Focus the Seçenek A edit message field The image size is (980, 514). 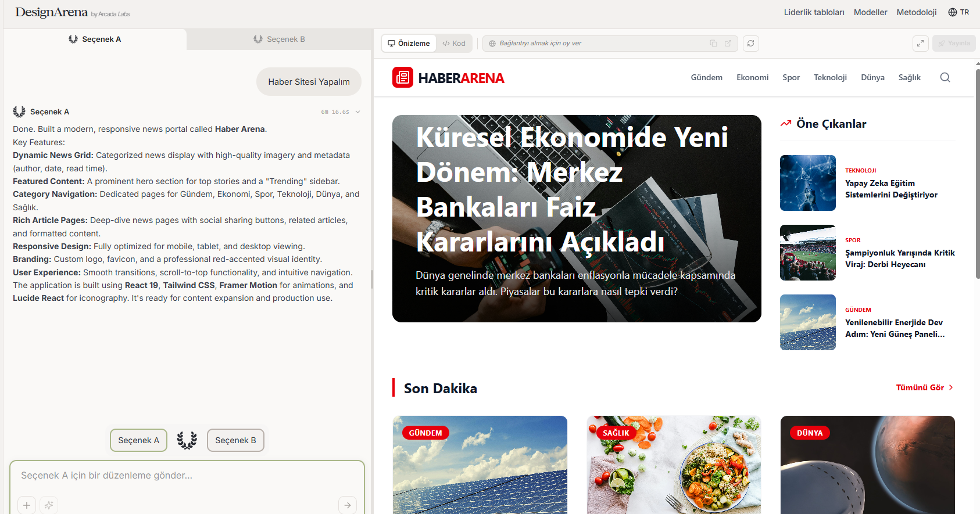coord(186,475)
